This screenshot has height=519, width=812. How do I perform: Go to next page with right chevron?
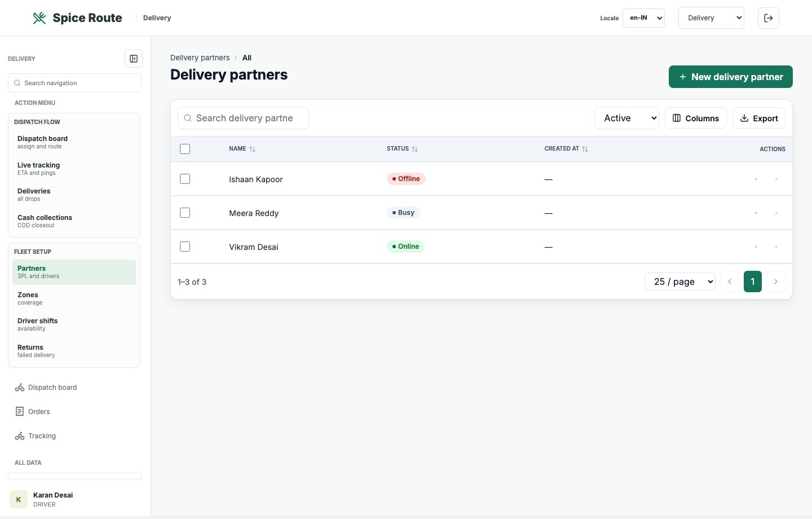[776, 282]
